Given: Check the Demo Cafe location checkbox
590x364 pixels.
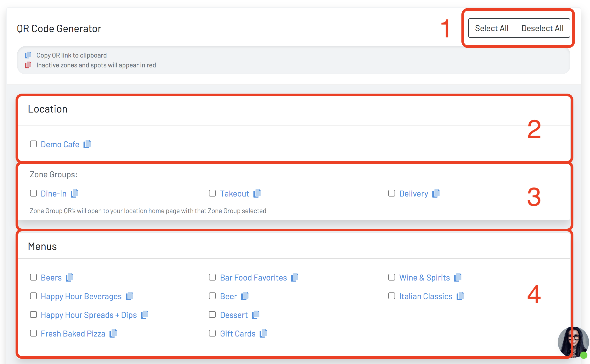Looking at the screenshot, I should pyautogui.click(x=33, y=144).
